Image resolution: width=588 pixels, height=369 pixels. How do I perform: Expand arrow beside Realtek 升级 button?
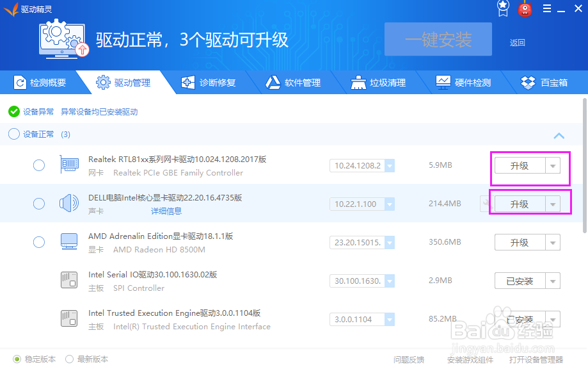tap(553, 165)
